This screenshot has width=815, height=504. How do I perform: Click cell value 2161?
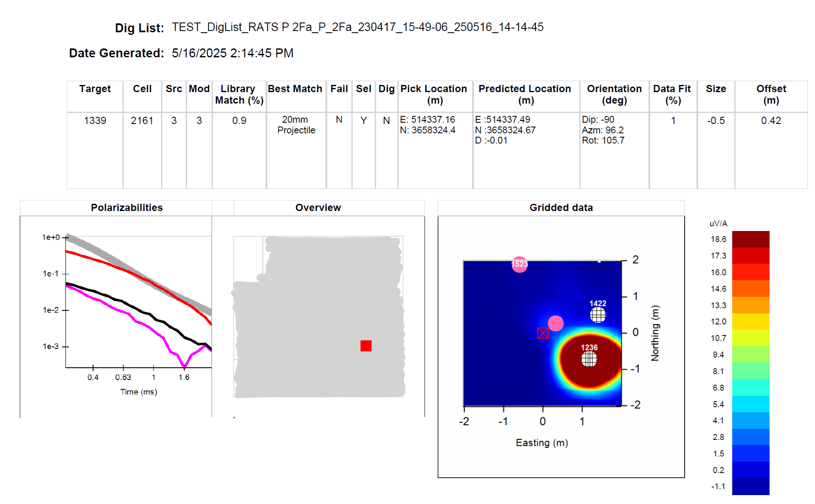(142, 121)
